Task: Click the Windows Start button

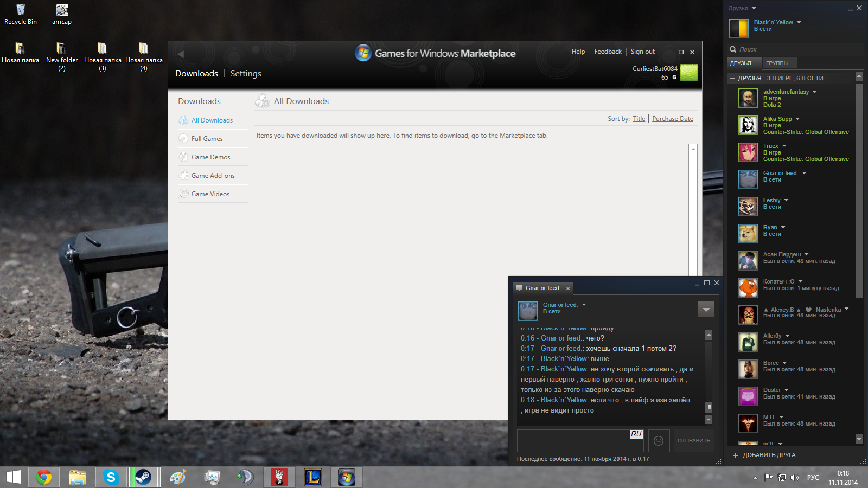Action: (x=13, y=477)
